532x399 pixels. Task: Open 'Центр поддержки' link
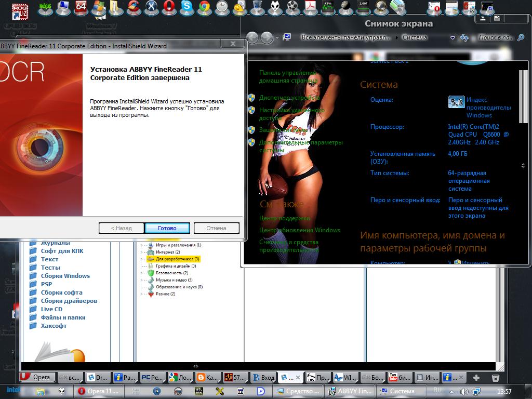pyautogui.click(x=284, y=218)
